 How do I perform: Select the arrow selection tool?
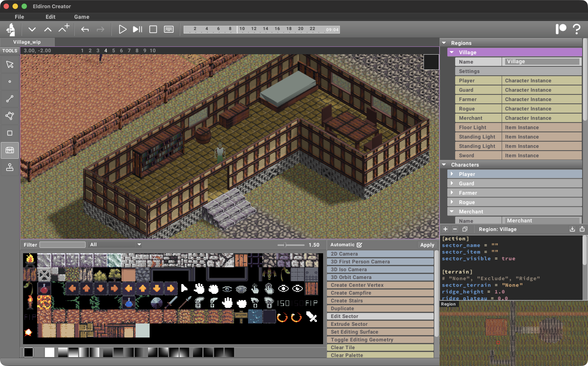point(10,65)
